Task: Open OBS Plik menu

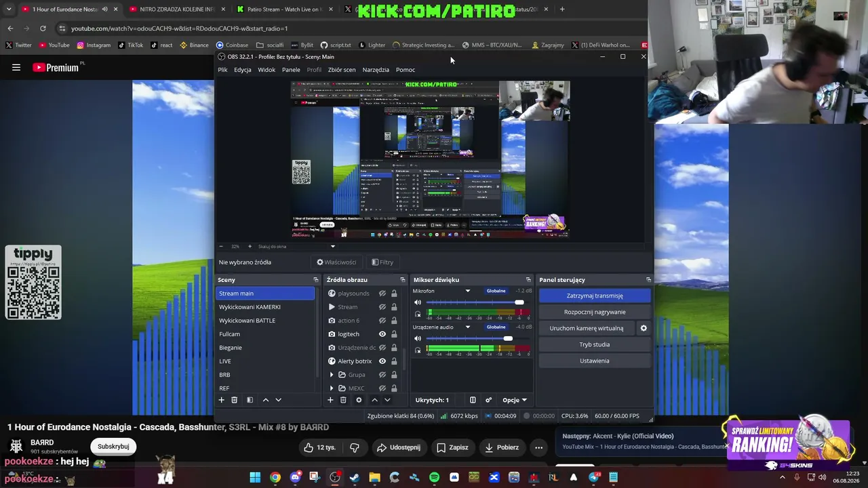Action: (222, 70)
